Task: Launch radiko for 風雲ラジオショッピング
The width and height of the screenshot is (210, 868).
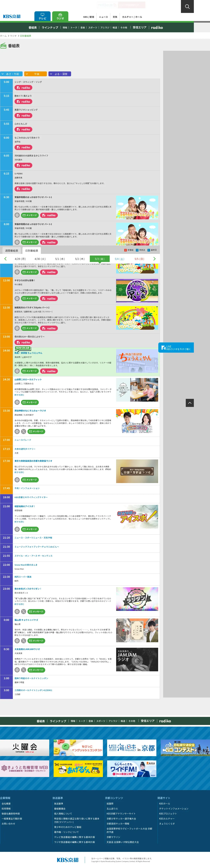Action: [x=23, y=116]
